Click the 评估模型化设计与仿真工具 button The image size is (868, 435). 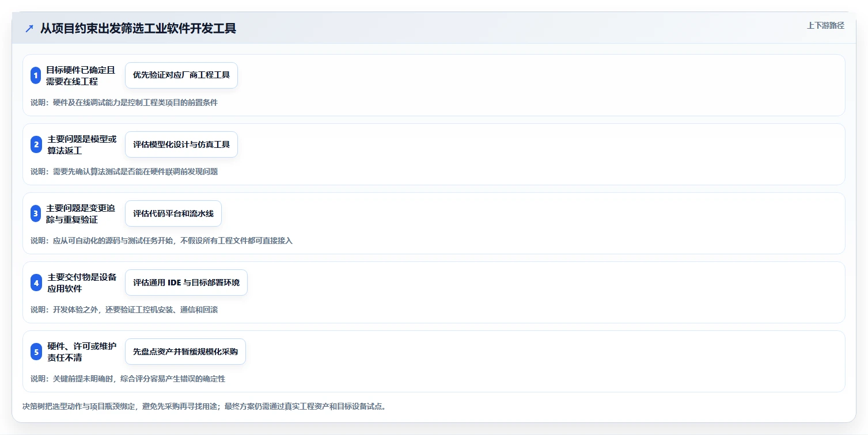[x=181, y=144]
